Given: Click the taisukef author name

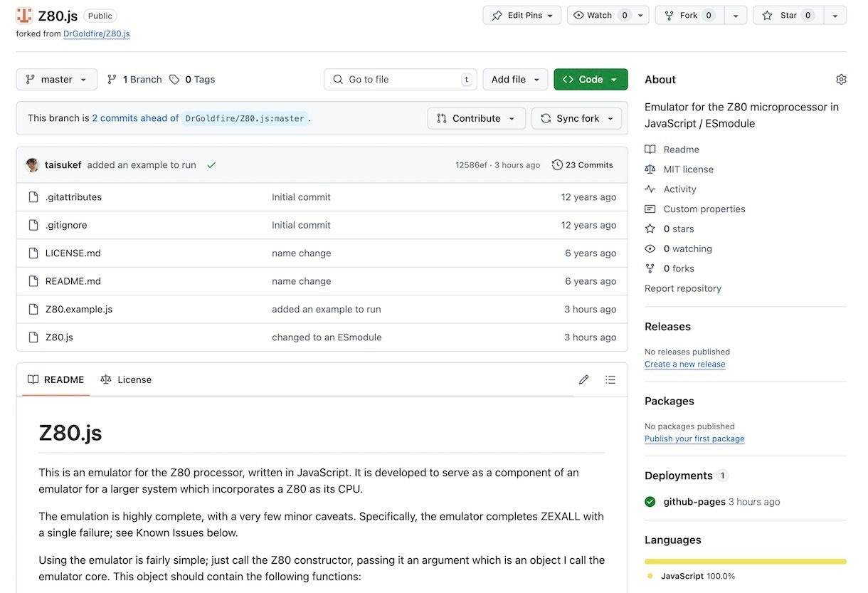Looking at the screenshot, I should (63, 165).
